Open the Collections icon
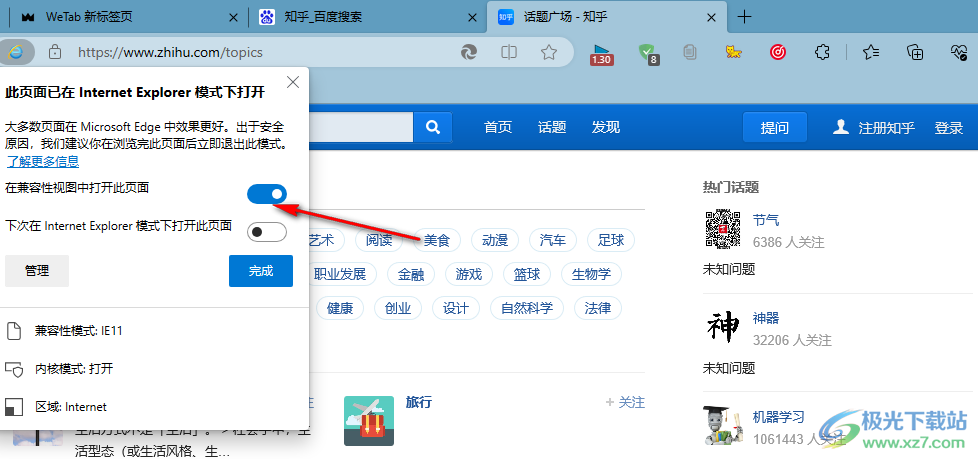Image resolution: width=978 pixels, height=459 pixels. (x=915, y=52)
